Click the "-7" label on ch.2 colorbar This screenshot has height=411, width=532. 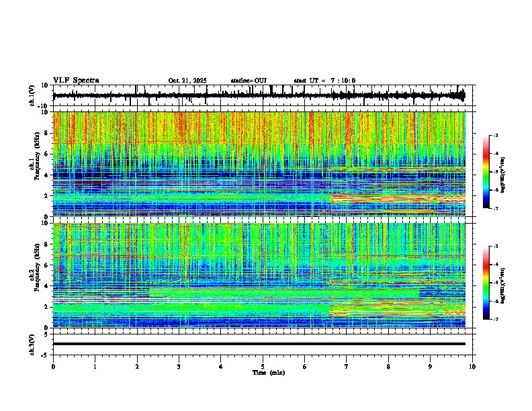[x=495, y=319]
